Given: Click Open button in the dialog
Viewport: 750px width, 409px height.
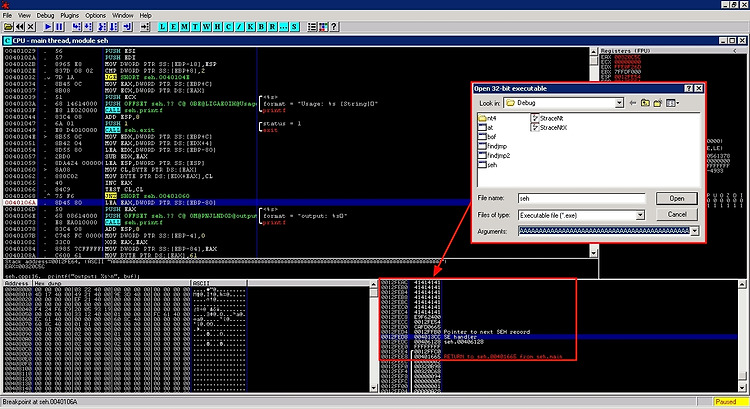Looking at the screenshot, I should 676,199.
